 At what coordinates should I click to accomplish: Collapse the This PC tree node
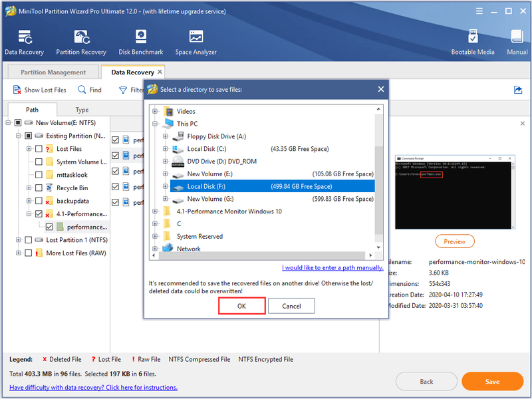click(155, 124)
